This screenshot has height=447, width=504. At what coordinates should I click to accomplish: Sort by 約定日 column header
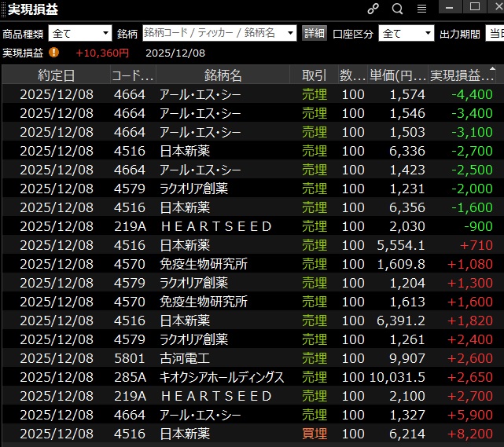point(57,75)
